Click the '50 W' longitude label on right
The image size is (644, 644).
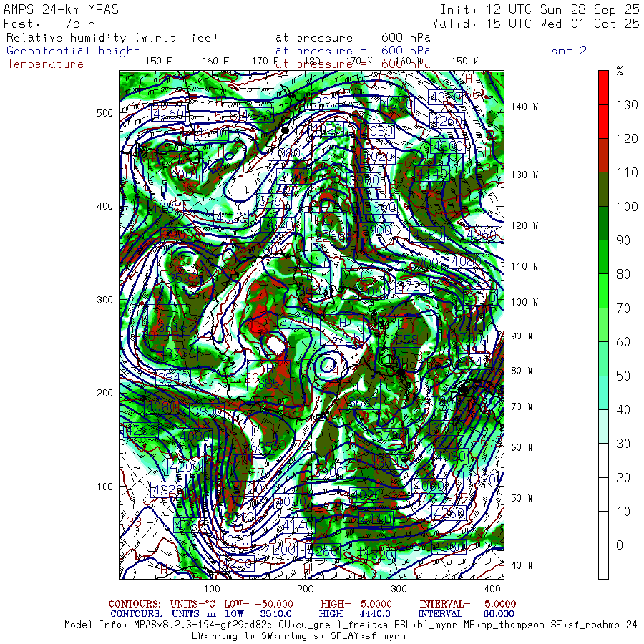tap(522, 498)
